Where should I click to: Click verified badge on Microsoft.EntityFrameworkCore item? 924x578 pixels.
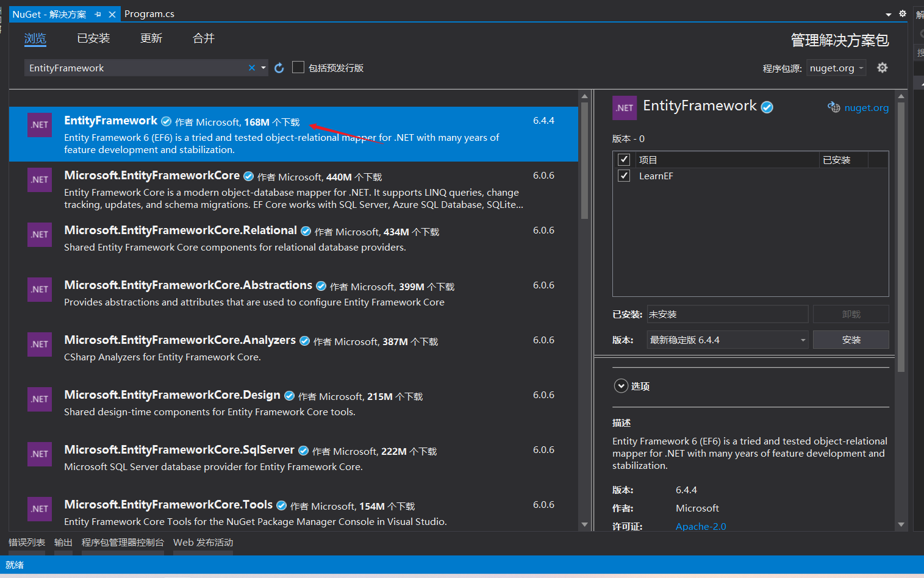248,176
